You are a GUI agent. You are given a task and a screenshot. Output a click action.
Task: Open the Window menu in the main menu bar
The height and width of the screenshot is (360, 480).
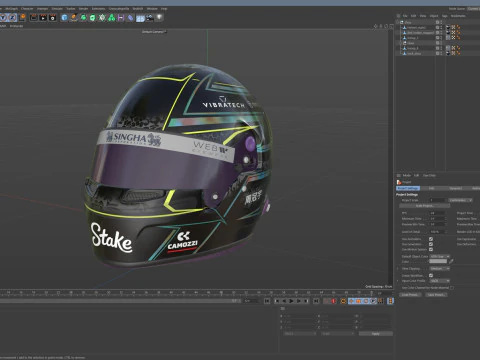coord(152,9)
